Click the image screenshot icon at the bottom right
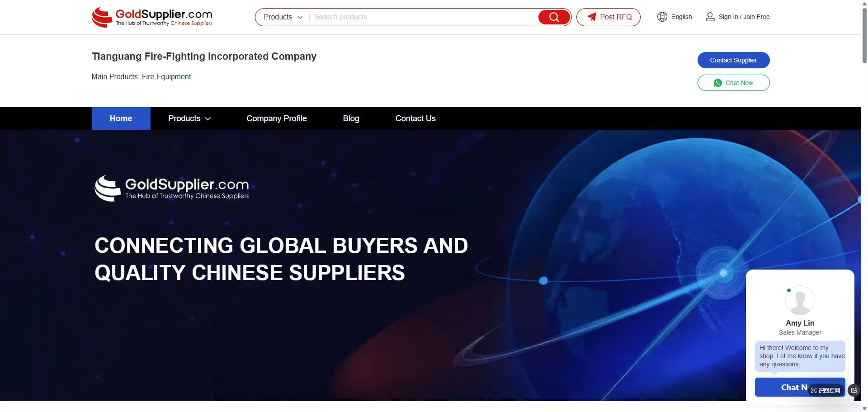The height and width of the screenshot is (412, 868). coord(854,390)
